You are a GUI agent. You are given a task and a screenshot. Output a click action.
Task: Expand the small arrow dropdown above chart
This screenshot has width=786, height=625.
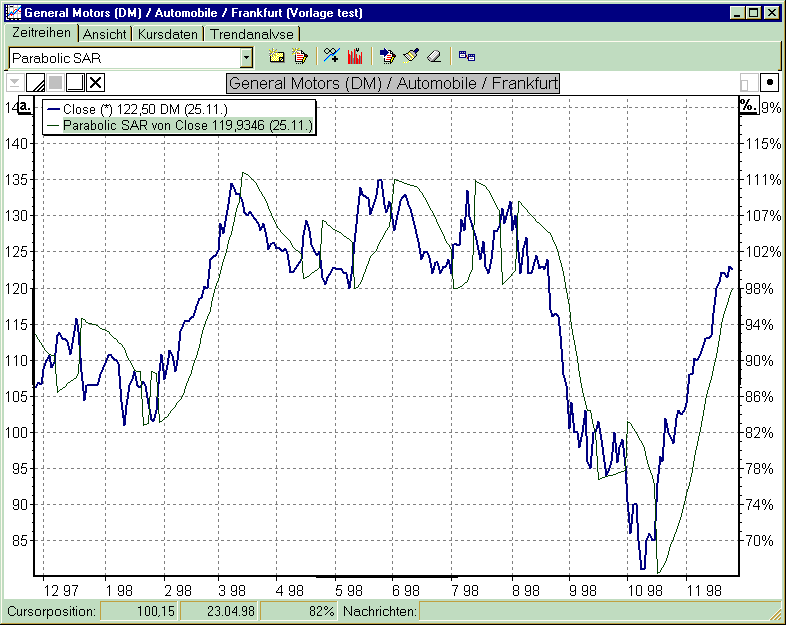tap(14, 83)
